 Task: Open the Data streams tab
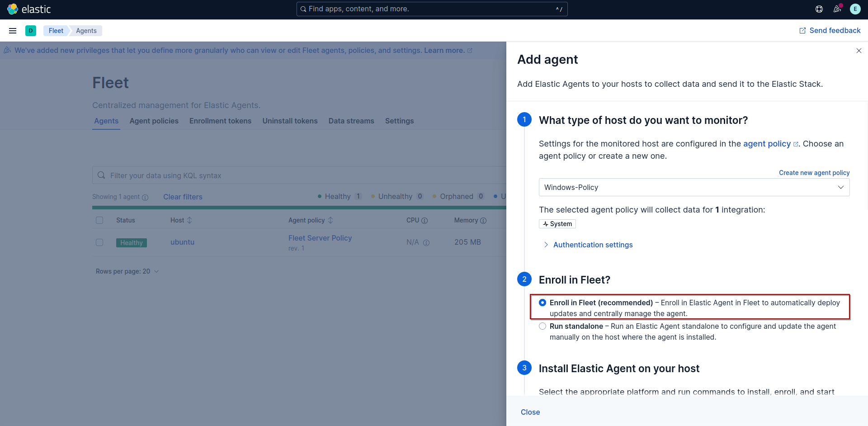tap(351, 121)
